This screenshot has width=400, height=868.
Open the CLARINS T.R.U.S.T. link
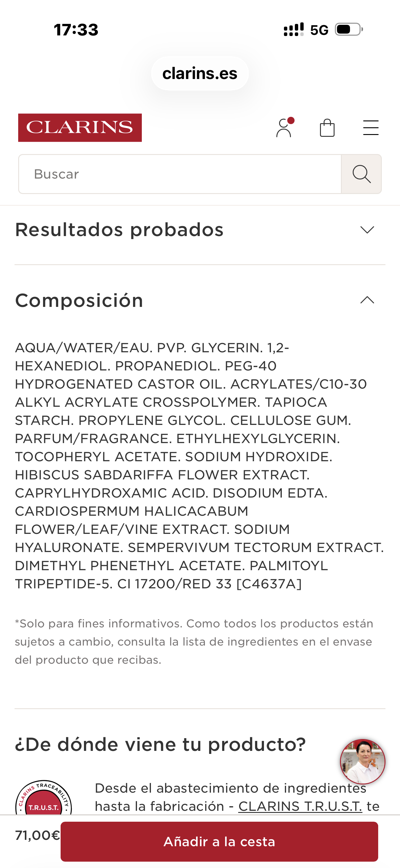tap(300, 806)
